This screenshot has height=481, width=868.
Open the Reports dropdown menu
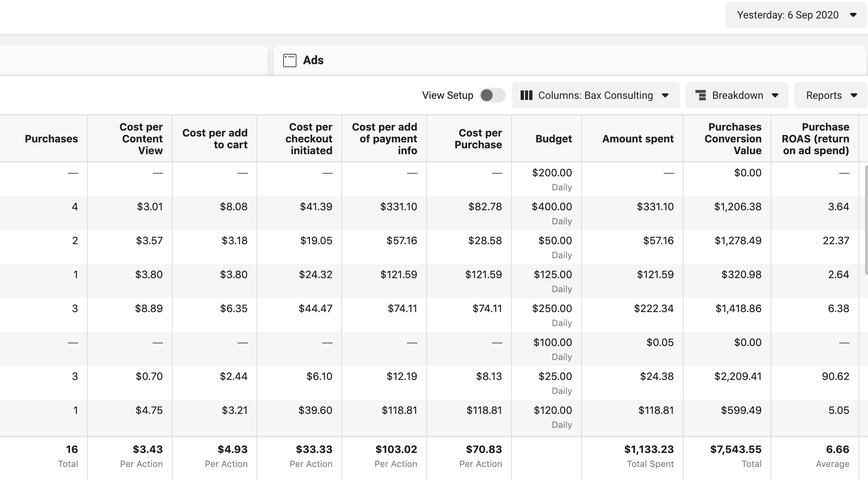pyautogui.click(x=830, y=95)
